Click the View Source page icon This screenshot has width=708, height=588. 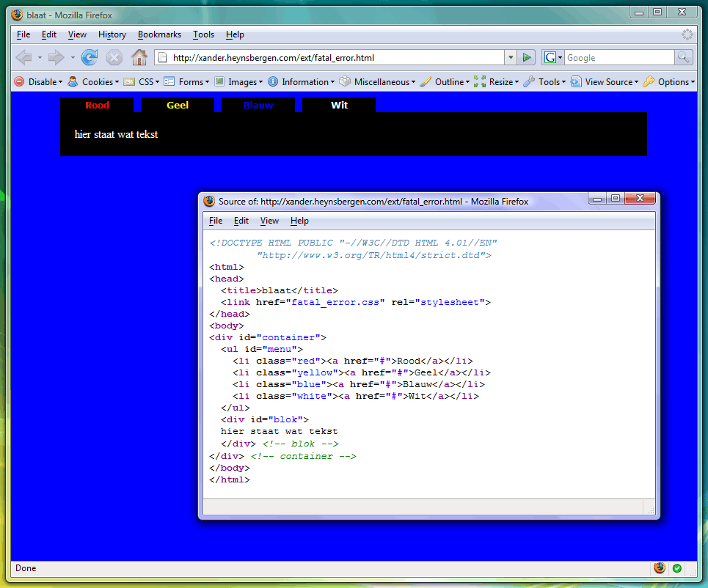tap(576, 81)
